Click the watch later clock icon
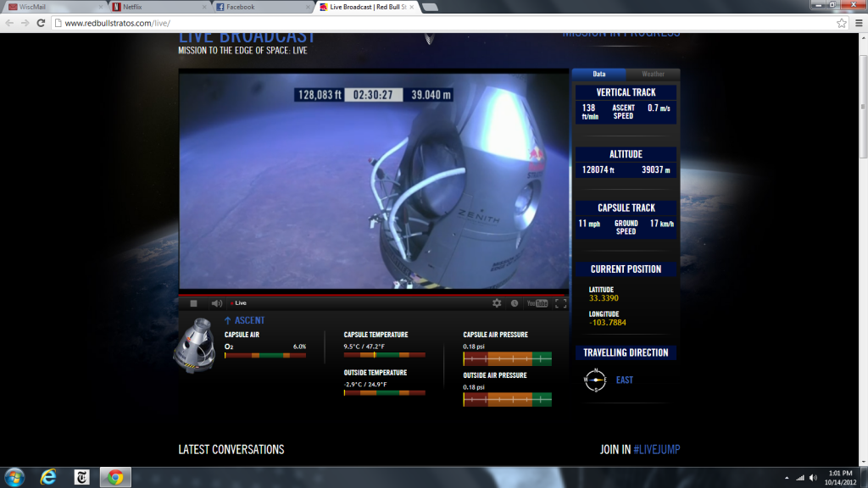Screen dimensions: 868x488 pos(515,303)
